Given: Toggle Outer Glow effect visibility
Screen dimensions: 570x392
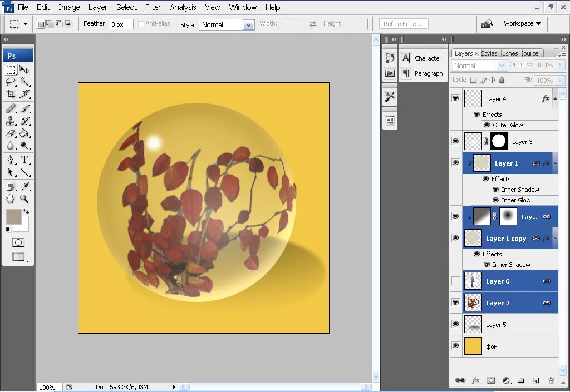Looking at the screenshot, I should pyautogui.click(x=487, y=125).
